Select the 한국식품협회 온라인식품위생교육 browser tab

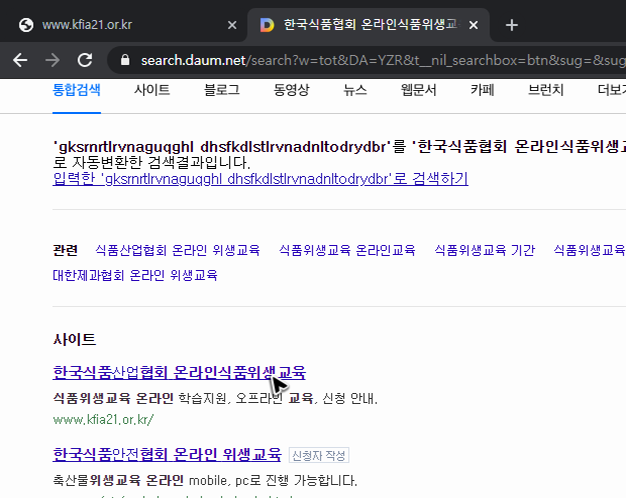click(369, 25)
